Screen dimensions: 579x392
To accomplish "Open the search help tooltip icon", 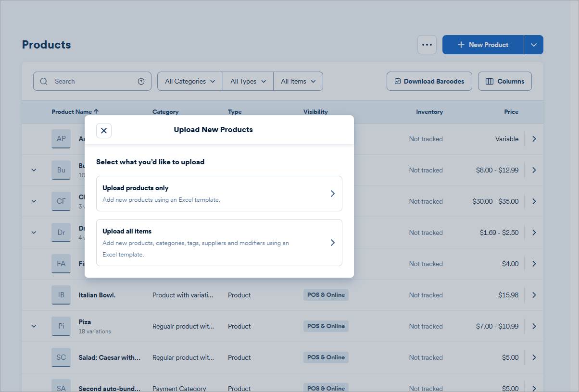I will tap(141, 81).
